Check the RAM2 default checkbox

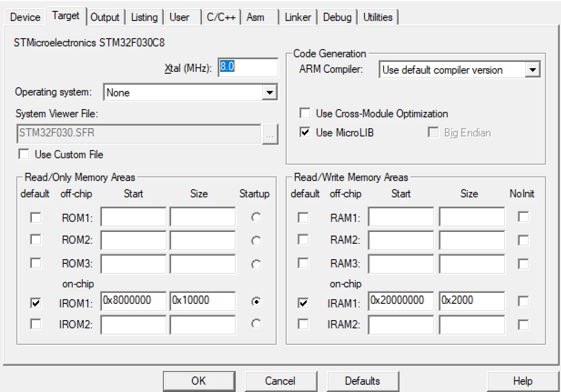pyautogui.click(x=303, y=240)
